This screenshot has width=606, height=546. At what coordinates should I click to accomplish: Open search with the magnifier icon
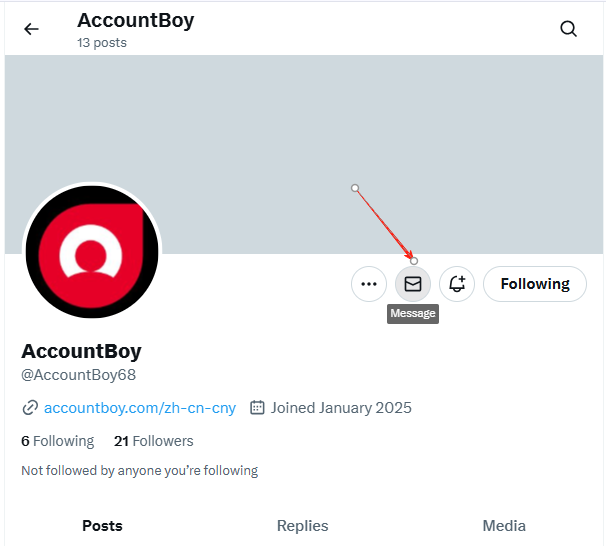(568, 29)
